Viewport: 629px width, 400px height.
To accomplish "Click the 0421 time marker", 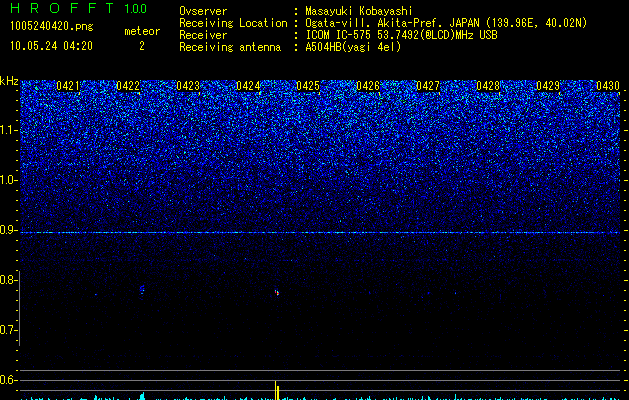I will 68,86.
